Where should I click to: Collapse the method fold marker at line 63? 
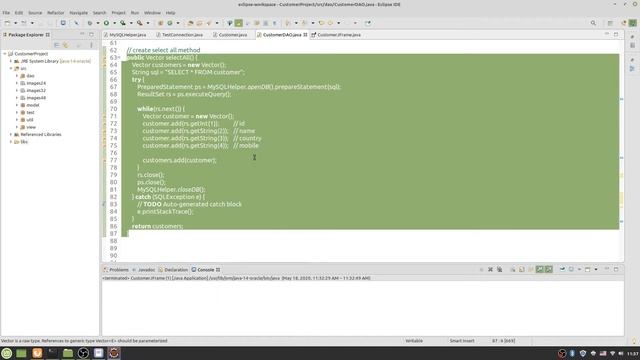coord(119,58)
